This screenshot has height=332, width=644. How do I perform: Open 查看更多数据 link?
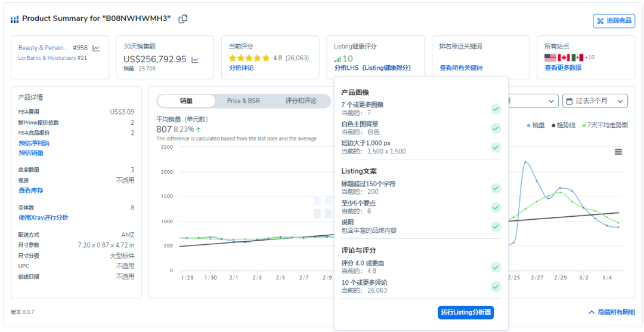(563, 68)
